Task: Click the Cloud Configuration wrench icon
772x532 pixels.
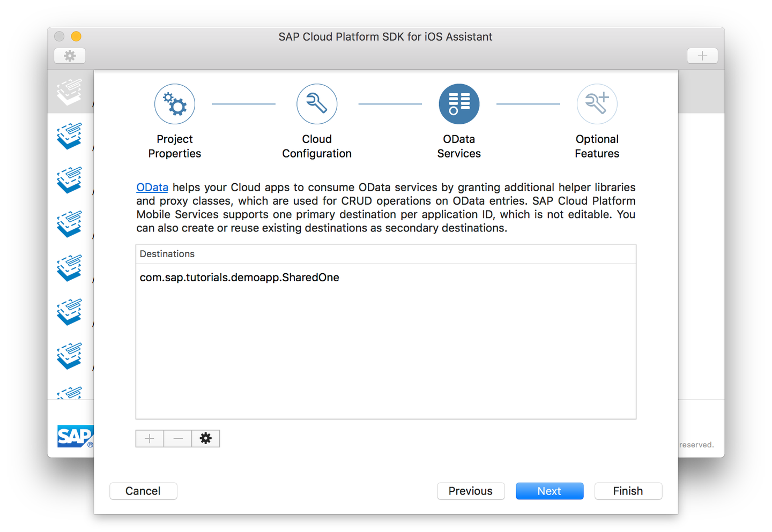Action: pyautogui.click(x=317, y=104)
